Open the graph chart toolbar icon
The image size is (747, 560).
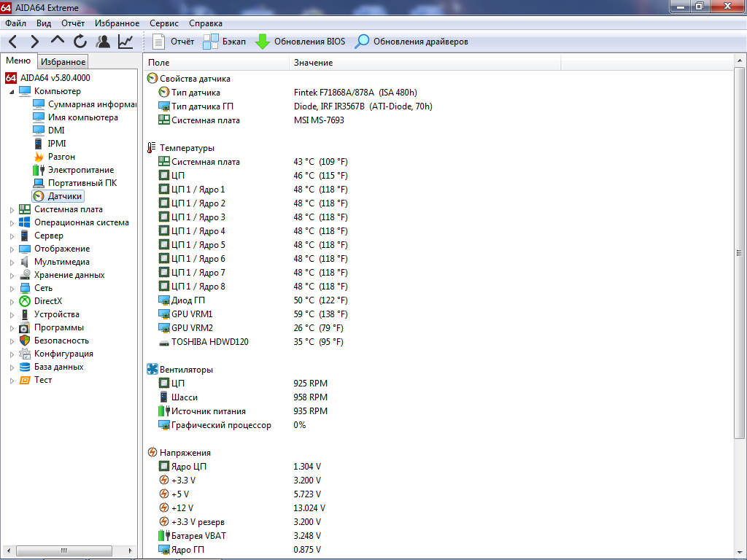pyautogui.click(x=125, y=42)
